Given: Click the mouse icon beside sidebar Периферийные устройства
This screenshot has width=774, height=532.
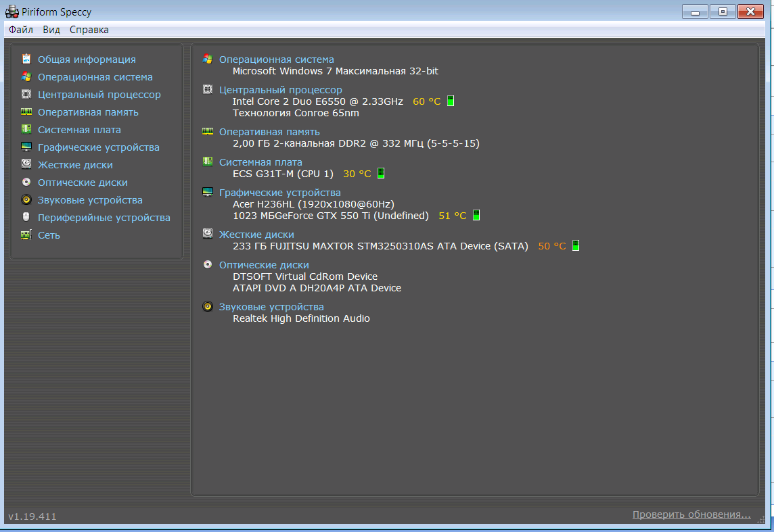Looking at the screenshot, I should click(x=26, y=217).
